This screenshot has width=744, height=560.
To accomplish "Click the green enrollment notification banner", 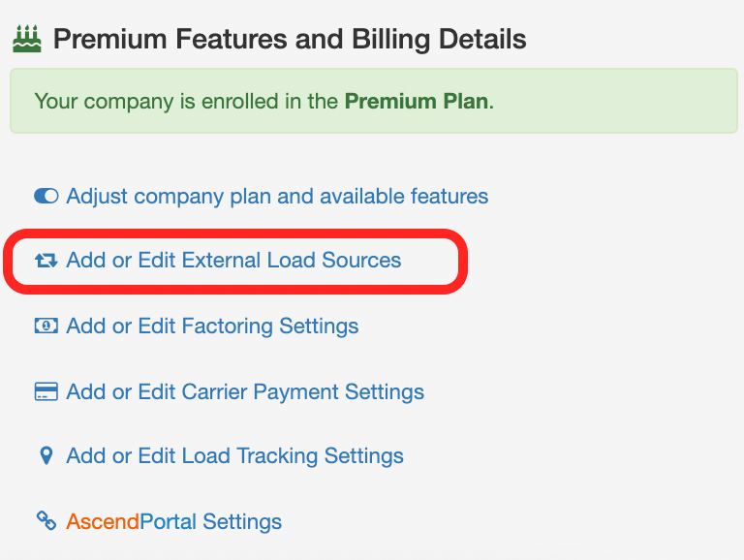I will pyautogui.click(x=374, y=101).
